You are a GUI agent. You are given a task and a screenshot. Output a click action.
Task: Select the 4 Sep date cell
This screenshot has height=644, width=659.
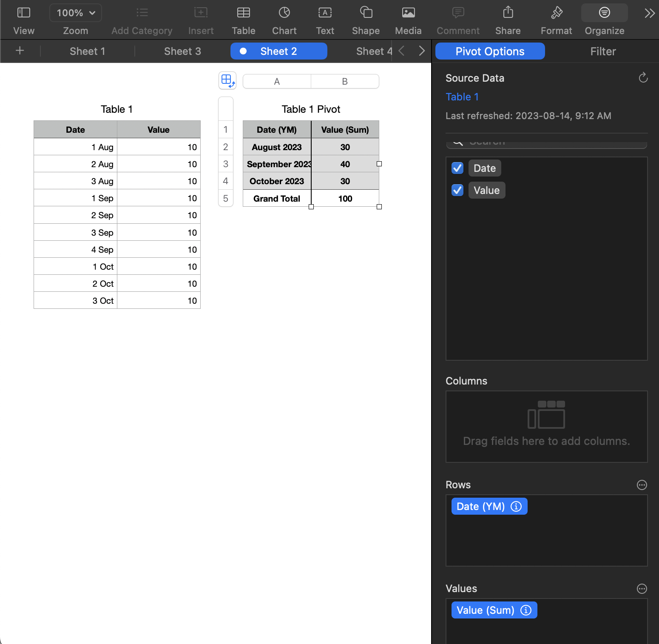(x=75, y=249)
